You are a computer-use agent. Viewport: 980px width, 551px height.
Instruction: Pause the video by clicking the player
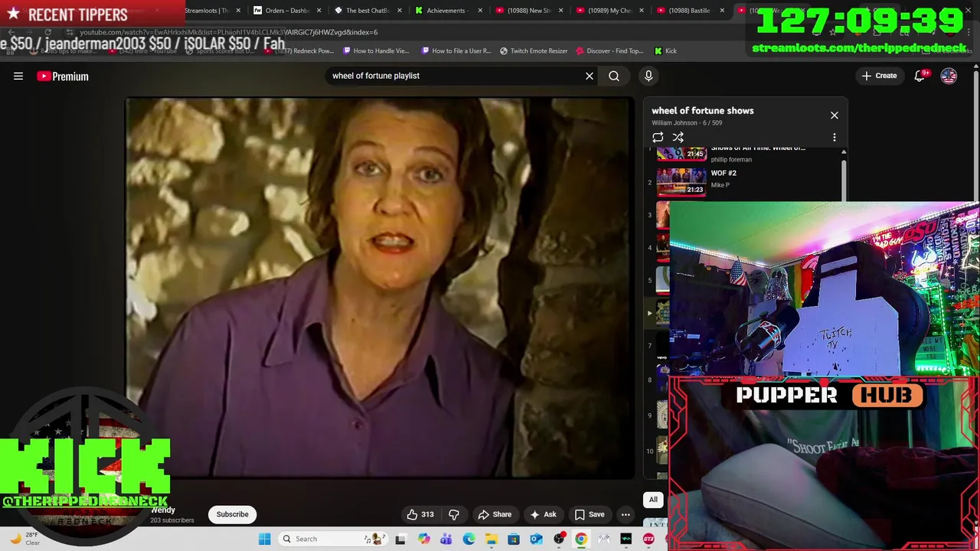[380, 288]
